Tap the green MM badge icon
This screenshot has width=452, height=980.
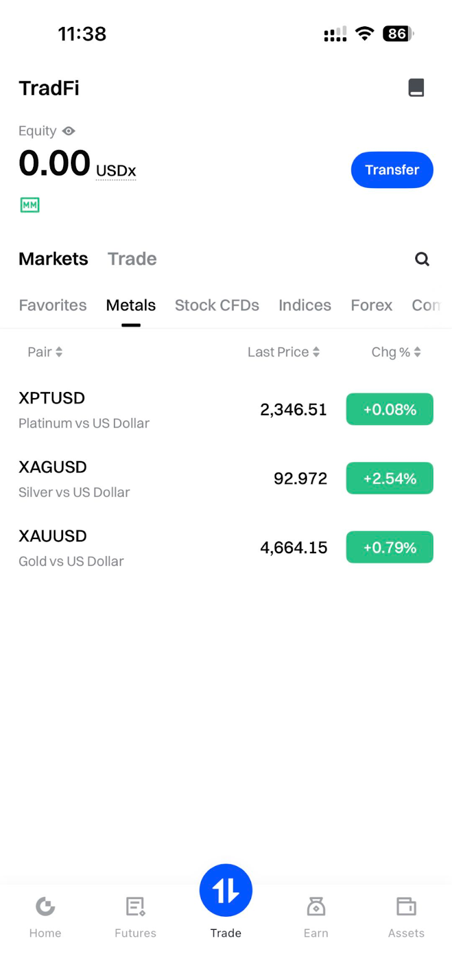30,205
